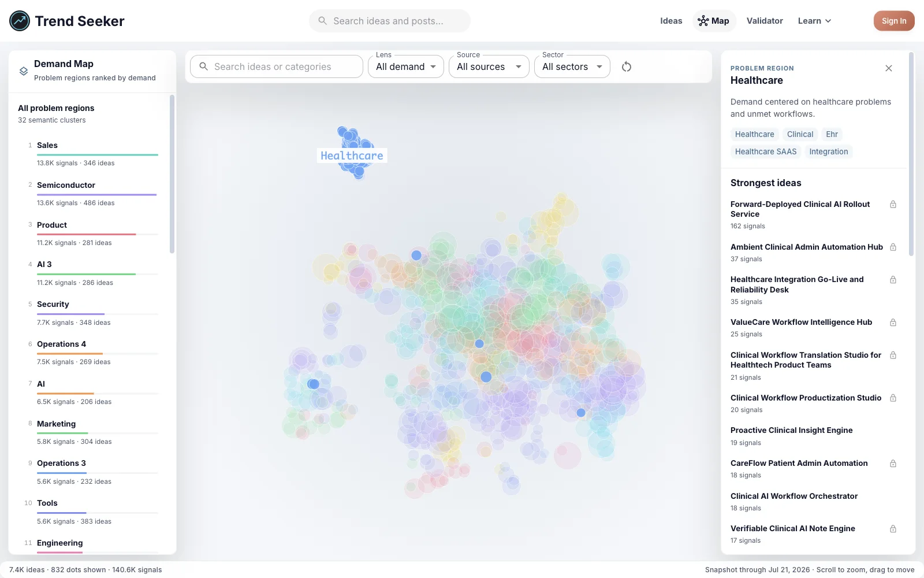Click "13.8K signals · 346 ideas" text
924x578 pixels.
(76, 163)
